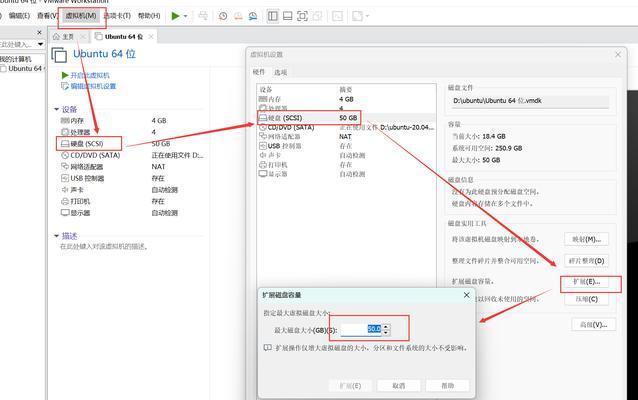Close the Ubuntu 64 位 tab

coord(151,37)
